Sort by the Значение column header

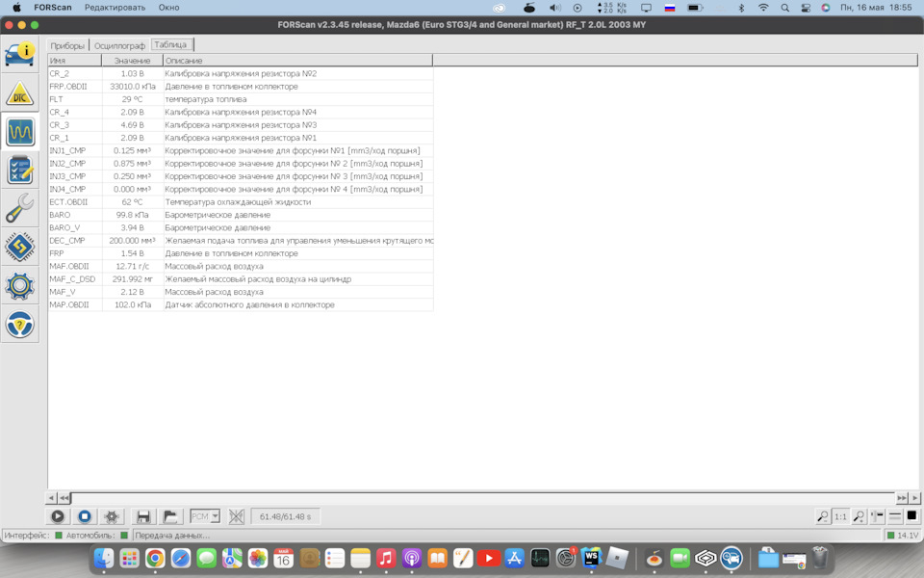[x=132, y=61]
